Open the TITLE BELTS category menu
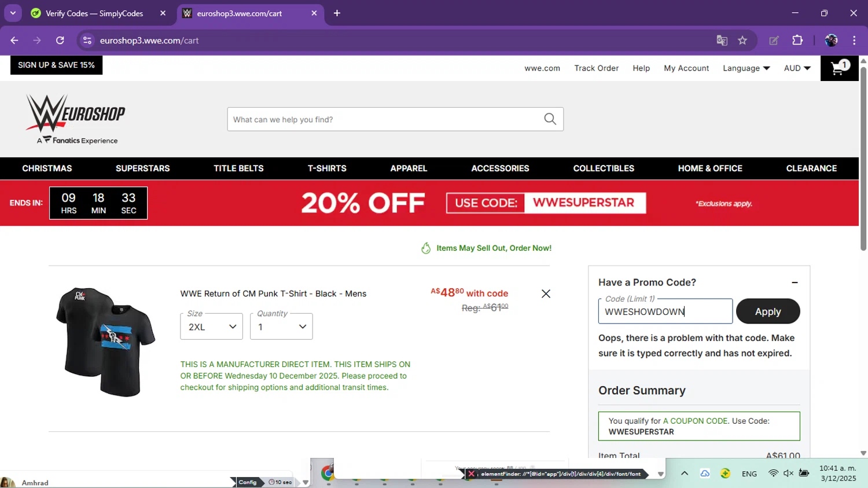 click(238, 168)
